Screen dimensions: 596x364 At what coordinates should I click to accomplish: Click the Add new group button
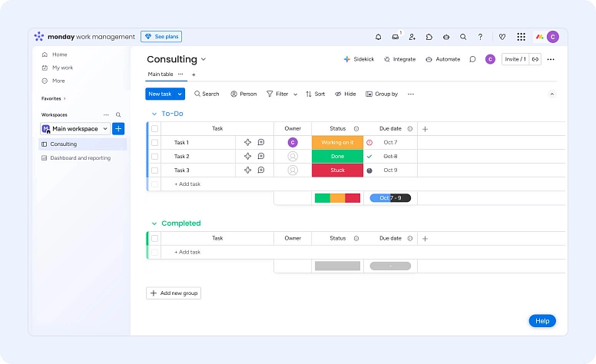coord(174,293)
